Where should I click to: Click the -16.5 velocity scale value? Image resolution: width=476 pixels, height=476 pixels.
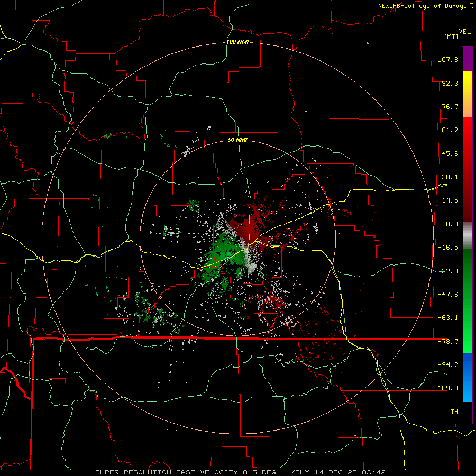pos(448,248)
